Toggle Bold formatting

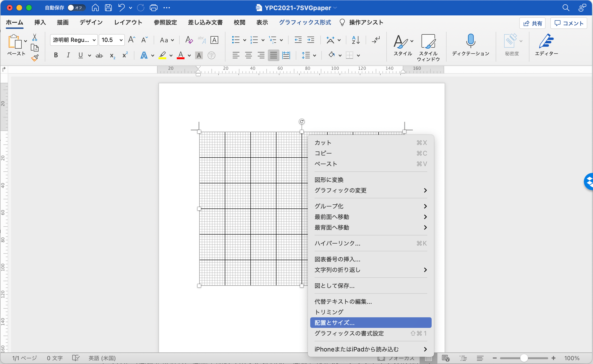[56, 55]
